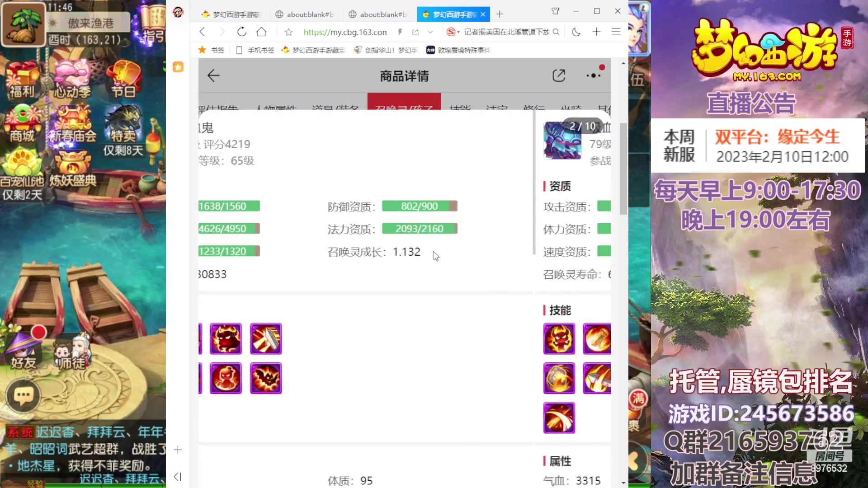Open the chat bubble in game window
The height and width of the screenshot is (488, 868).
(x=23, y=396)
